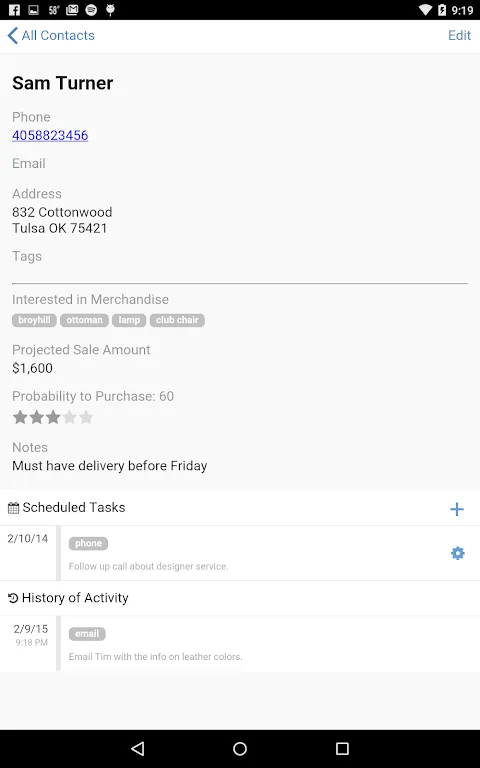Select the ottoman merchandise tag

tap(84, 320)
